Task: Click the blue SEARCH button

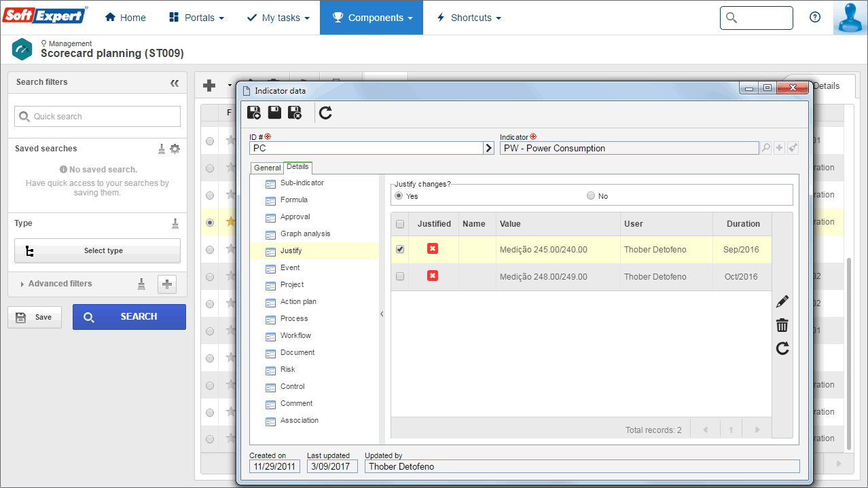Action: point(129,317)
